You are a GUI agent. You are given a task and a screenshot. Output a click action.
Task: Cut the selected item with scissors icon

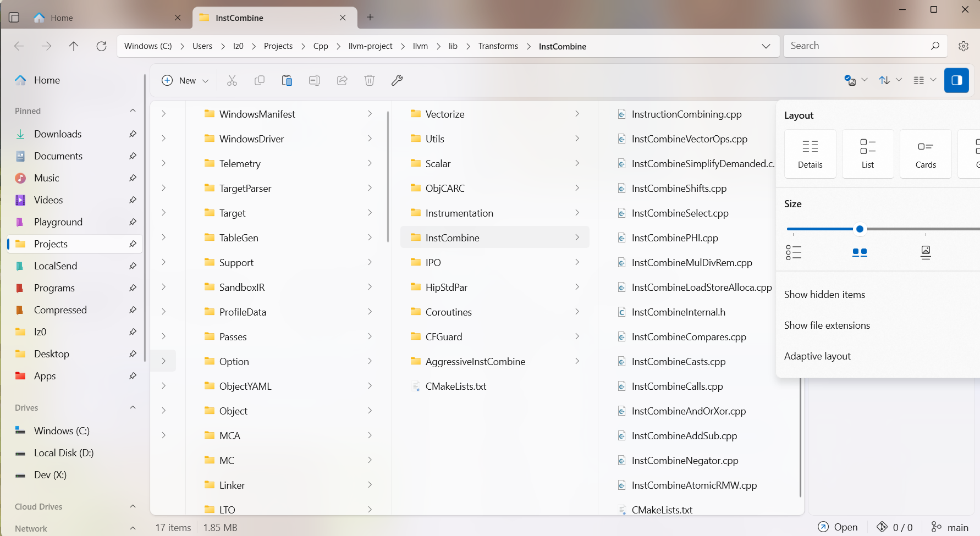pos(232,80)
